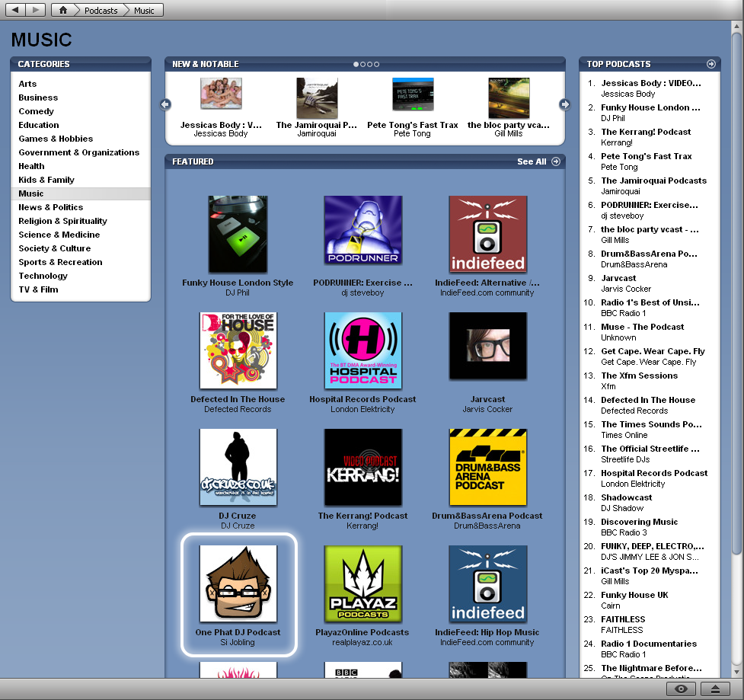Click Radio 1's Best of Unsigned entry
The image size is (744, 700).
click(x=649, y=302)
